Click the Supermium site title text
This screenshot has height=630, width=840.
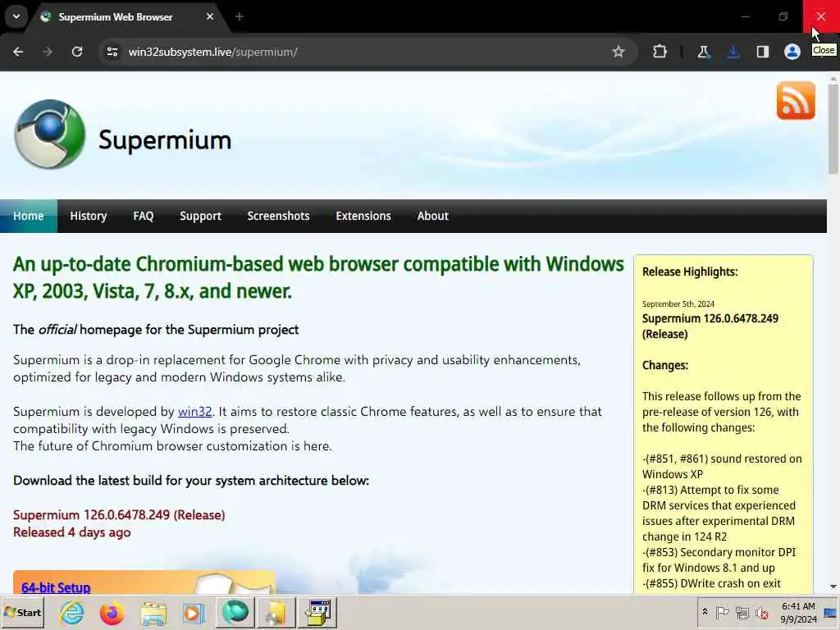pyautogui.click(x=165, y=139)
